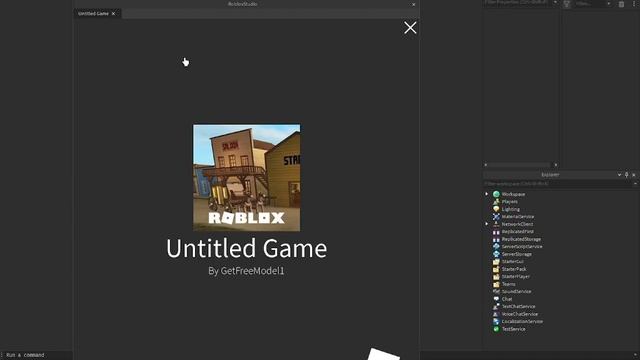This screenshot has height=360, width=640.
Task: Select the ServerScriptService label
Action: pyautogui.click(x=522, y=247)
